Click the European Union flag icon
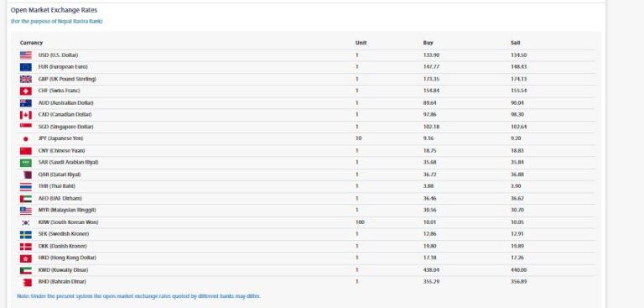Image resolution: width=644 pixels, height=308 pixels. [x=25, y=67]
